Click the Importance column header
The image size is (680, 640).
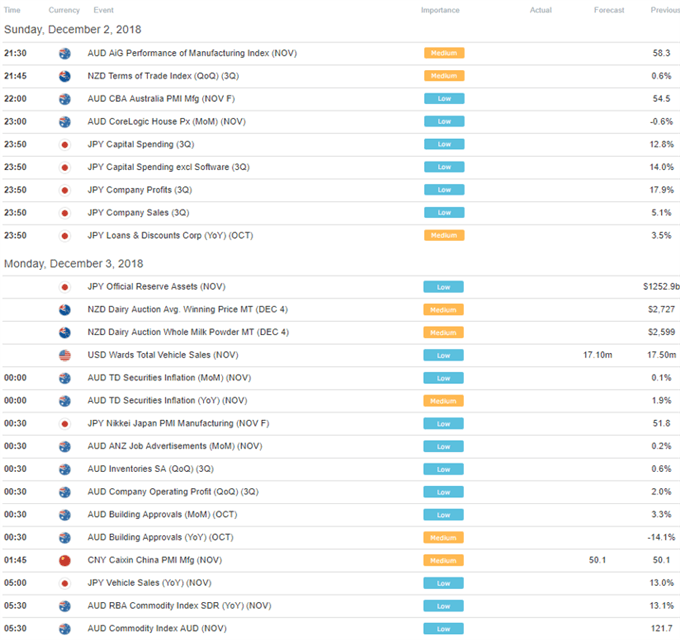(x=440, y=10)
